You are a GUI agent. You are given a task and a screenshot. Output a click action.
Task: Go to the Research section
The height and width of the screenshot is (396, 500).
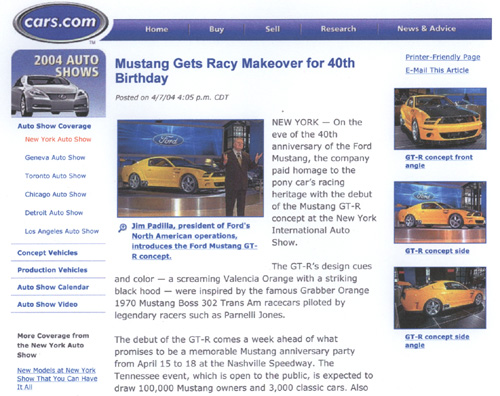[x=338, y=29]
